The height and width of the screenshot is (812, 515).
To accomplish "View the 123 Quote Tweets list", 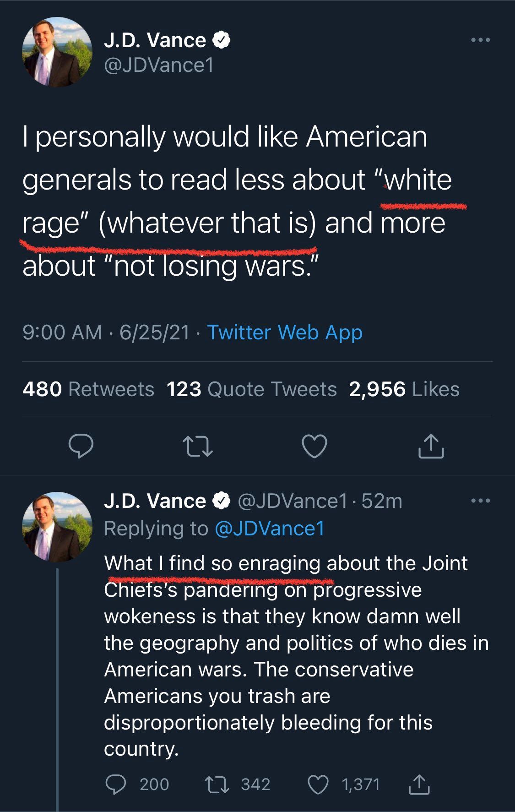I will (252, 389).
